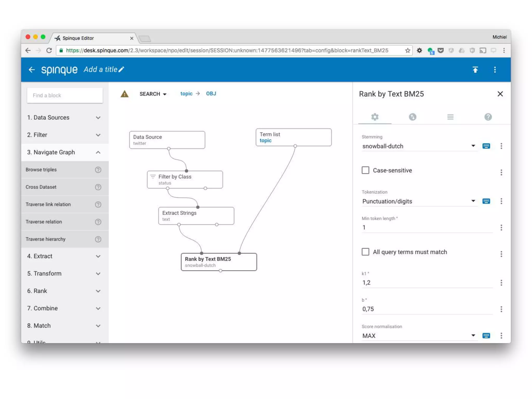The image size is (532, 399).
Task: Expand the 1. Data Sources section
Action: click(65, 117)
